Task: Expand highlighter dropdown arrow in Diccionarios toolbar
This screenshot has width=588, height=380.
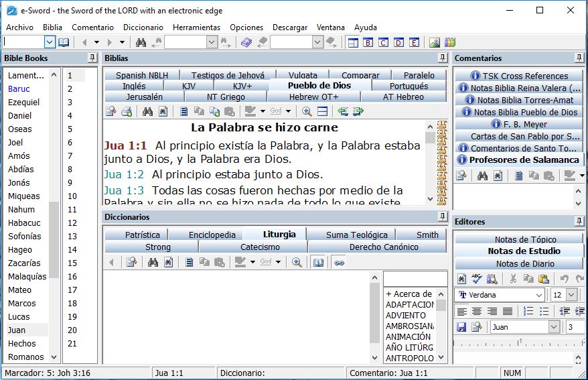Action: pos(252,262)
